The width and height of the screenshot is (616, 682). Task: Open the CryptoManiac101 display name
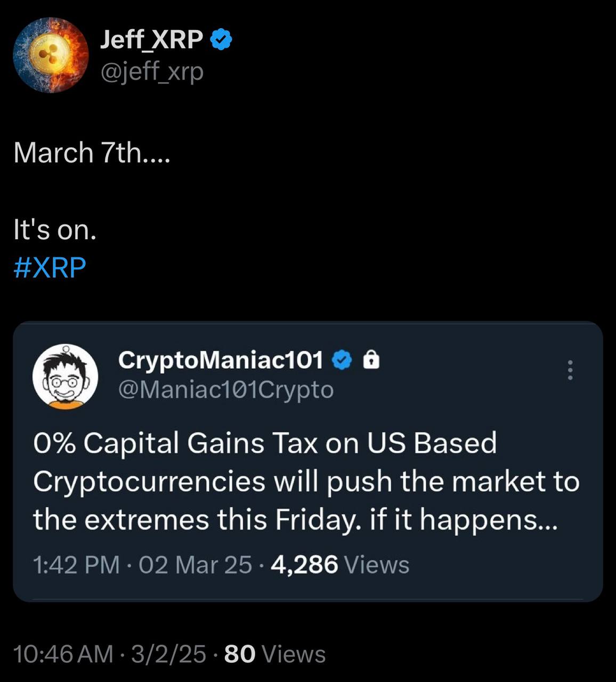221,361
